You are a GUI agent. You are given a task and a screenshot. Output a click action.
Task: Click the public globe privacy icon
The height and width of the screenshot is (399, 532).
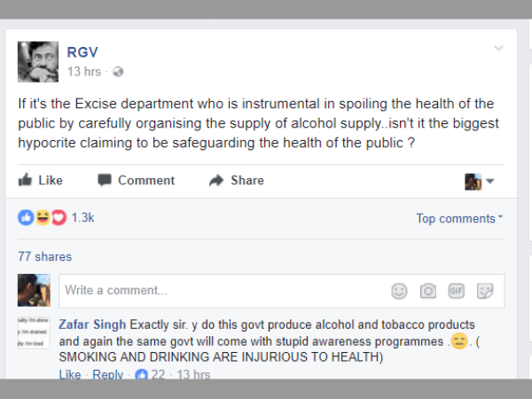pos(118,72)
